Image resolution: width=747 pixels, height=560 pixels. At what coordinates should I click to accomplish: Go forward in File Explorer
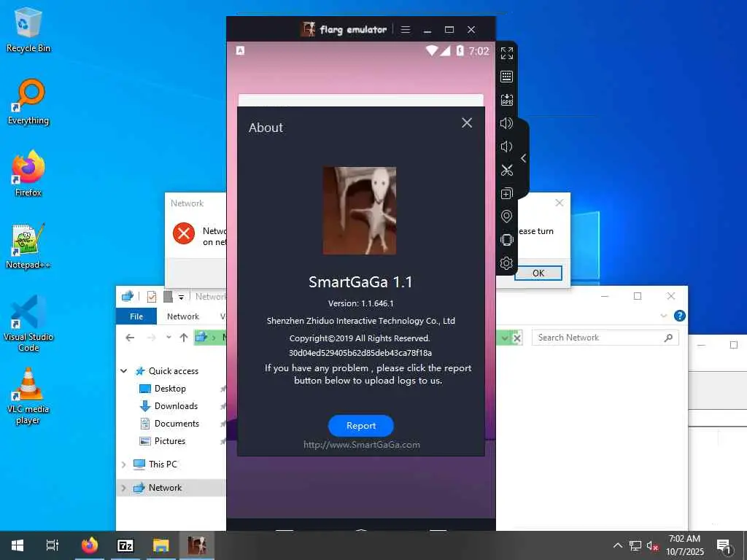point(152,338)
